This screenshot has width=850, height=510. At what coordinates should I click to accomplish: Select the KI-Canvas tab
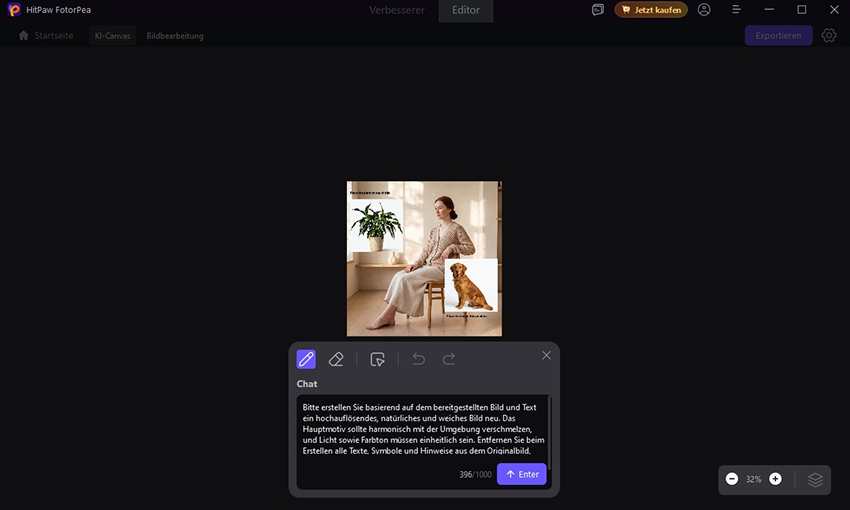pyautogui.click(x=112, y=36)
